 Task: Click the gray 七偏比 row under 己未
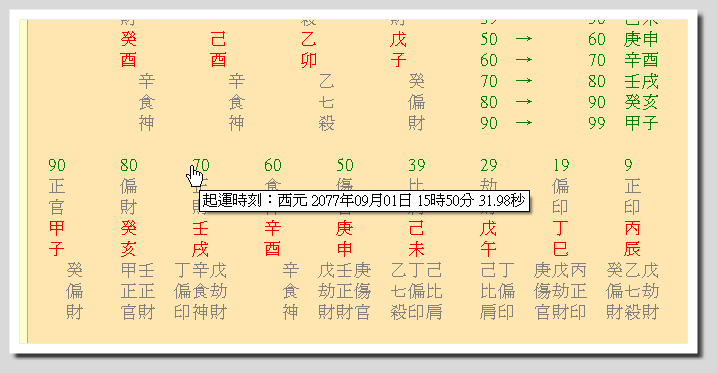(416, 291)
